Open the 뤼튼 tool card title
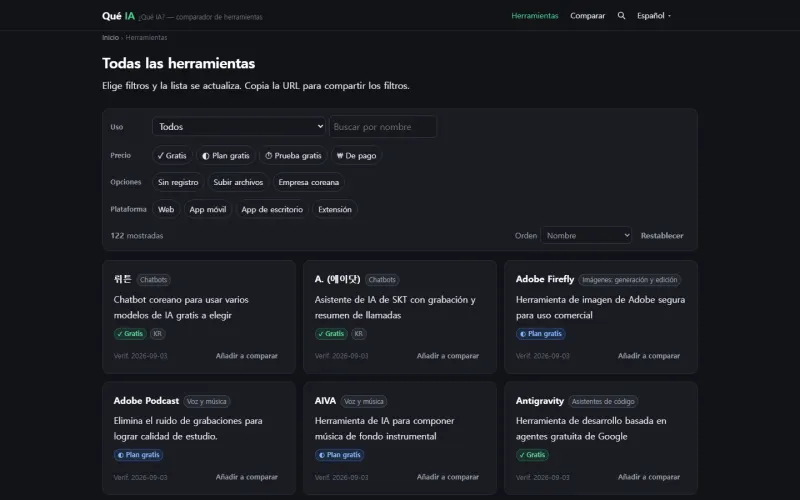The width and height of the screenshot is (800, 500). point(122,279)
